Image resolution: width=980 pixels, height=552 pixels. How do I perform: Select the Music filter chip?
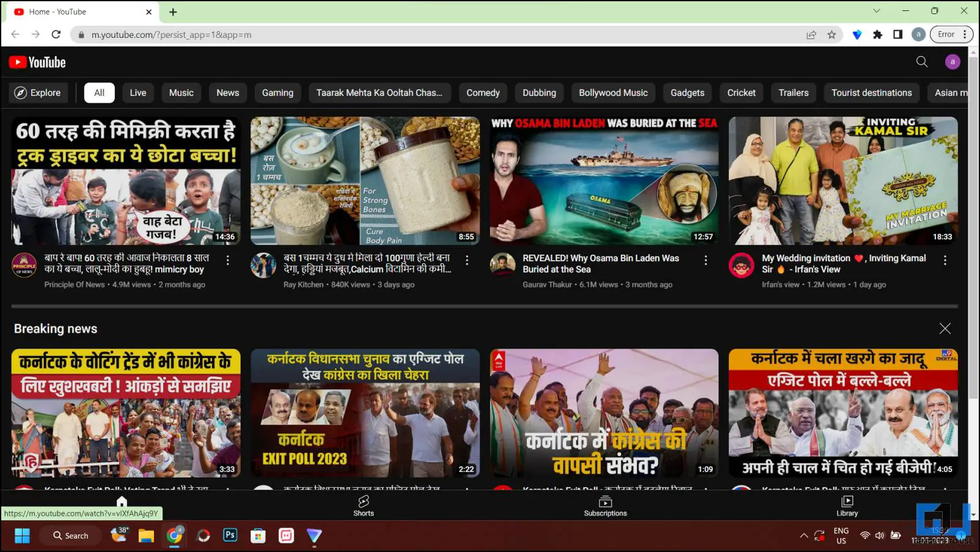click(181, 93)
